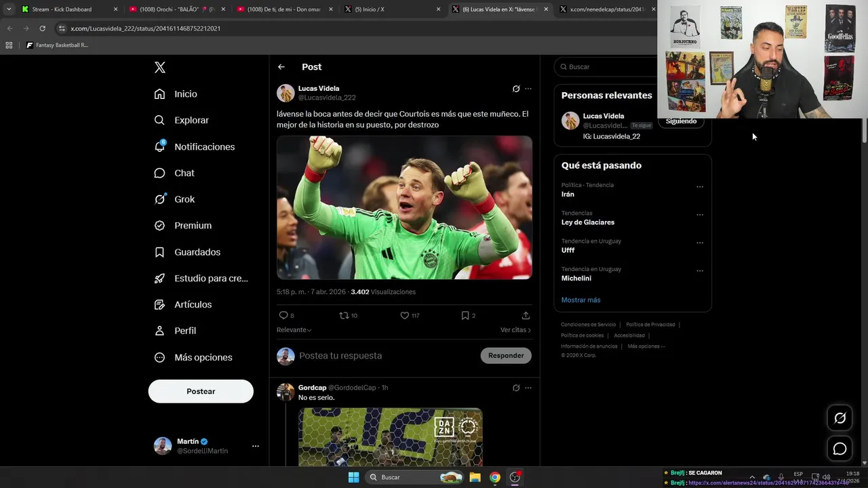Image resolution: width=868 pixels, height=488 pixels.
Task: Click Mostrar más trends link
Action: 580,300
